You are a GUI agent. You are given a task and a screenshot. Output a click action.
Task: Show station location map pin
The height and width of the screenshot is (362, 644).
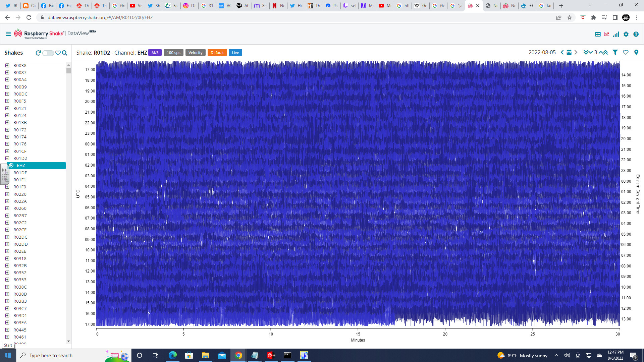click(636, 52)
